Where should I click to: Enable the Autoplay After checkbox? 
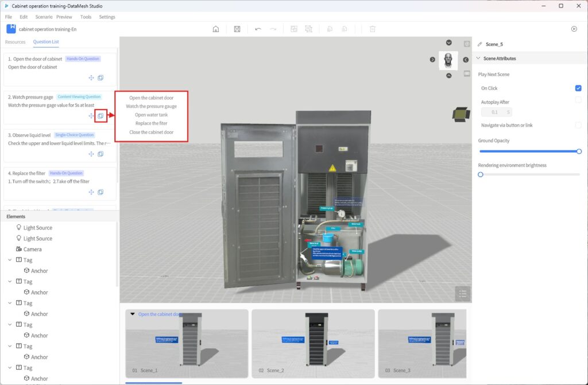click(x=578, y=100)
